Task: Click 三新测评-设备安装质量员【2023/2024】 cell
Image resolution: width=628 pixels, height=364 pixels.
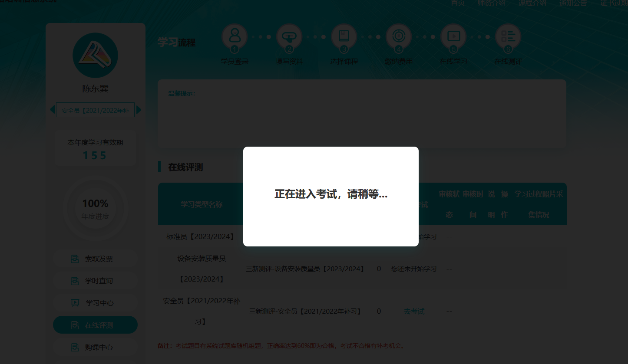Action: pyautogui.click(x=305, y=269)
